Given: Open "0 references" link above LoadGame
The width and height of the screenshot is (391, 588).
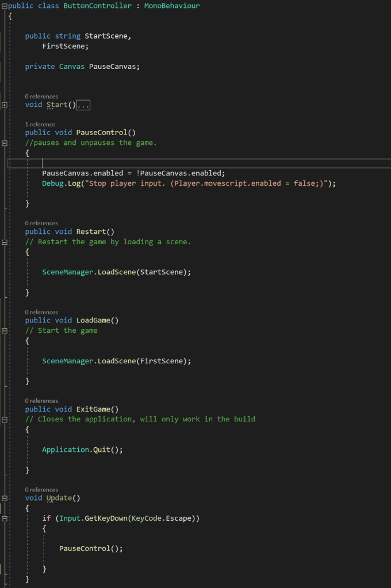Looking at the screenshot, I should pyautogui.click(x=41, y=312).
